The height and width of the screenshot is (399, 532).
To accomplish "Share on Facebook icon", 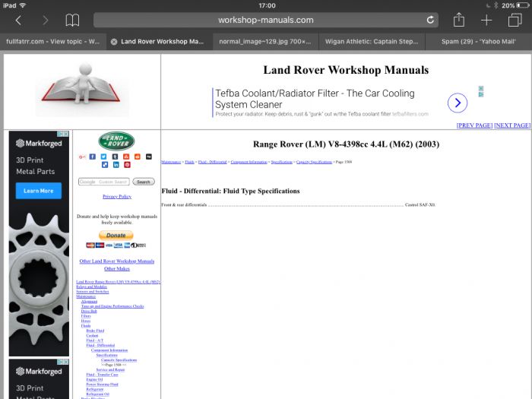I will tap(92, 157).
